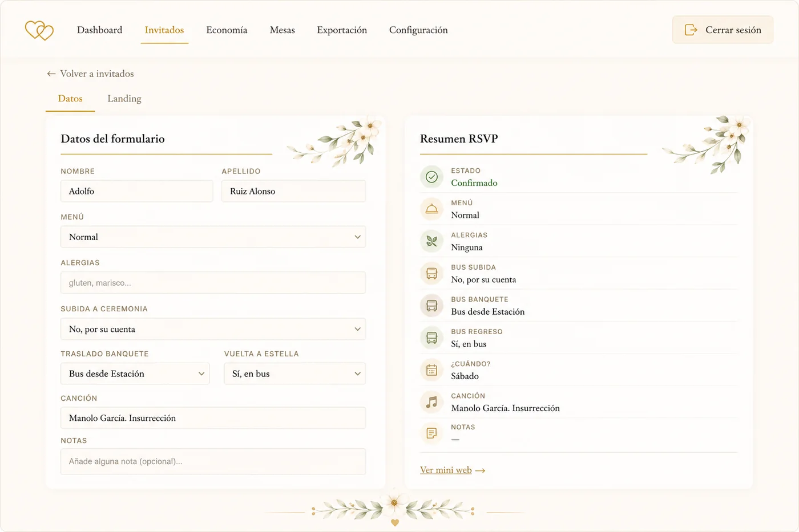
Task: Click the Apellido field with Ruiz Alonso
Action: pos(293,191)
